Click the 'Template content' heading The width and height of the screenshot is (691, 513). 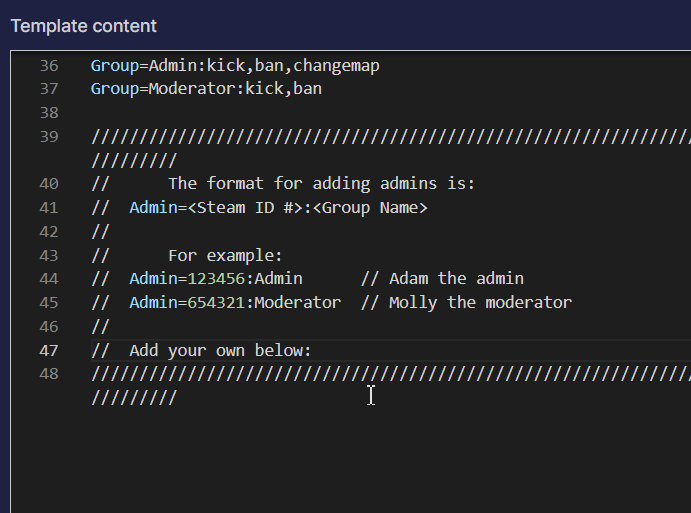click(x=84, y=26)
